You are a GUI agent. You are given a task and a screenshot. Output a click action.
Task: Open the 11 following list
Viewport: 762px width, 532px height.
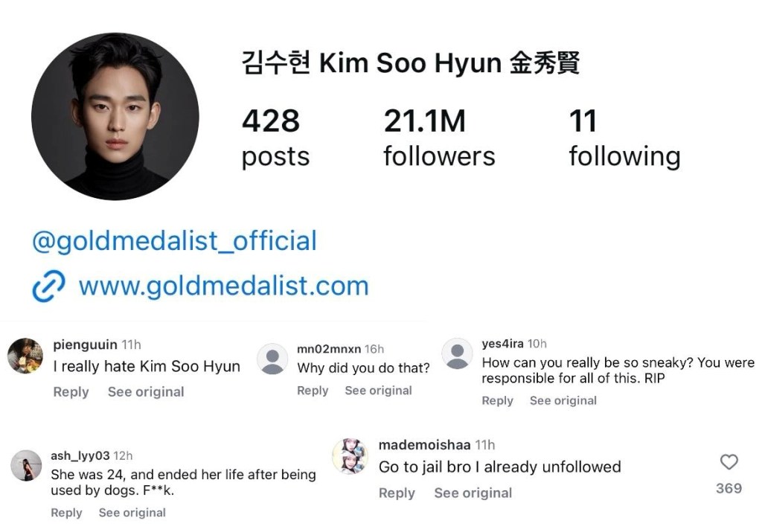(x=624, y=138)
